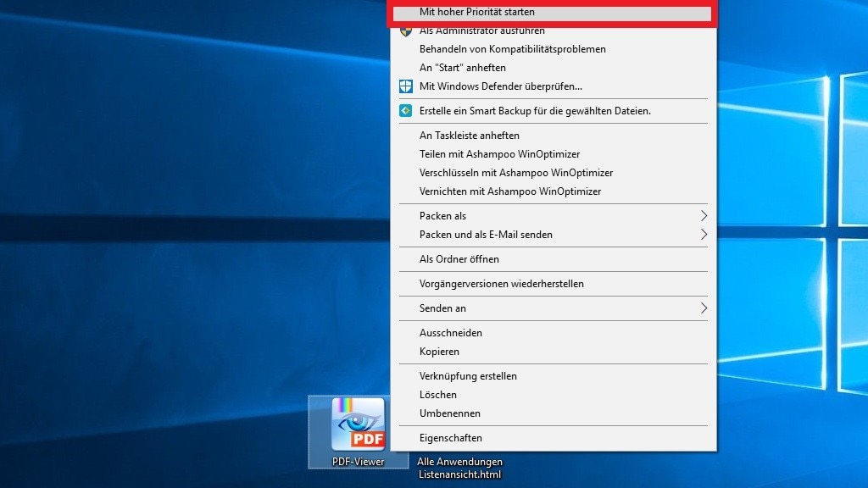This screenshot has width=868, height=488.
Task: Click the administrator shield icon
Action: (x=406, y=31)
